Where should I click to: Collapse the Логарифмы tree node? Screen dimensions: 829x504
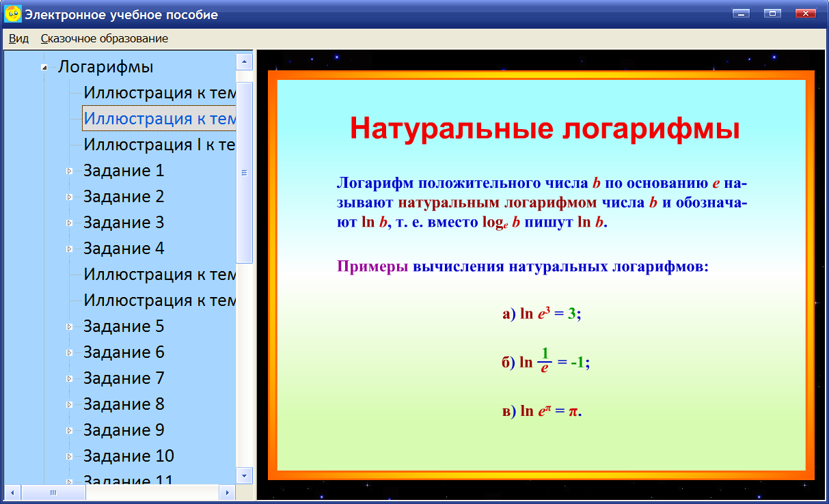(x=45, y=66)
